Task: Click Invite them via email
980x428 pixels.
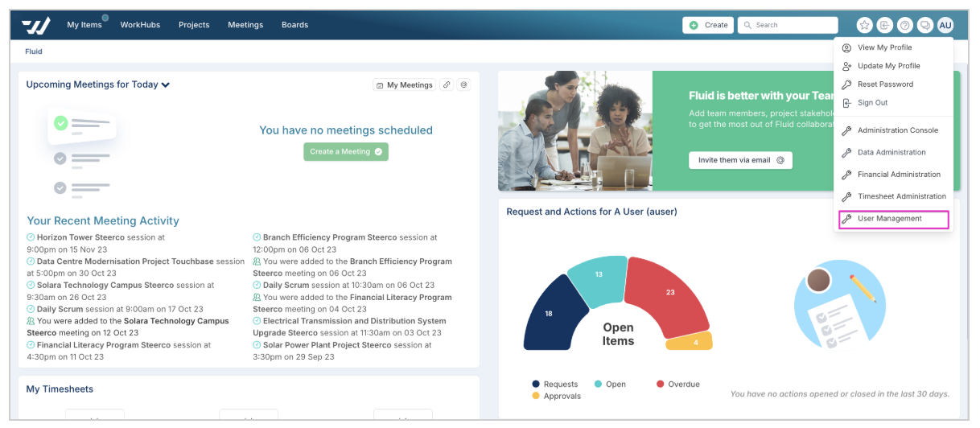Action: coord(740,160)
